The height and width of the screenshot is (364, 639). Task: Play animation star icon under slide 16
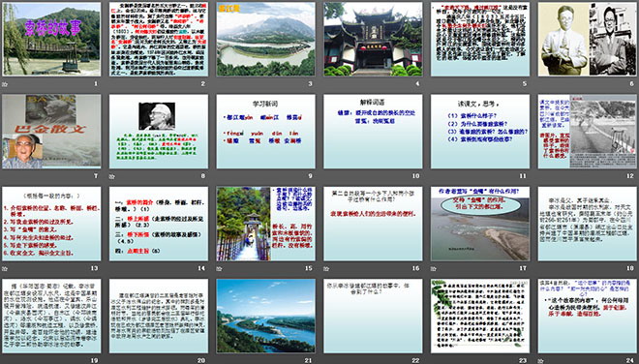(326, 268)
